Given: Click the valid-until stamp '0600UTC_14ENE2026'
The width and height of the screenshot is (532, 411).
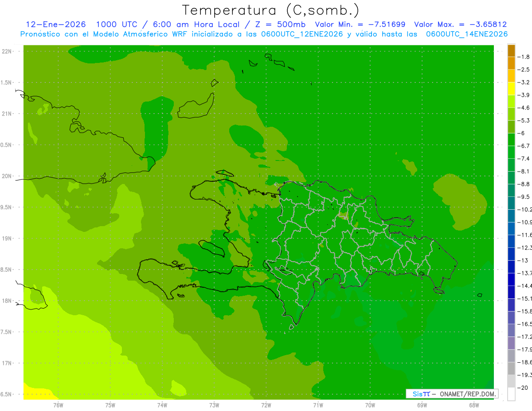Looking at the screenshot, I should point(467,34).
